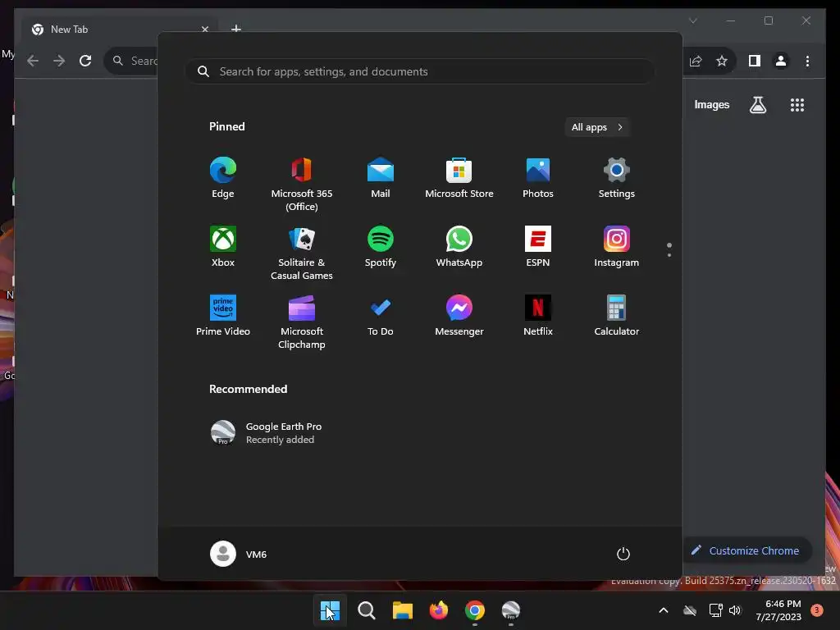Open the clock and date panel
Screen dimensions: 840x630
(x=778, y=610)
